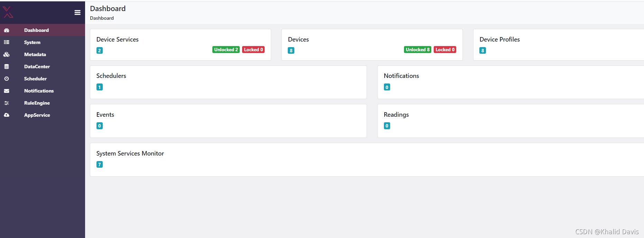Open RuleEngine from the sidebar
Viewport: 644px width, 238px height.
pyautogui.click(x=43, y=103)
